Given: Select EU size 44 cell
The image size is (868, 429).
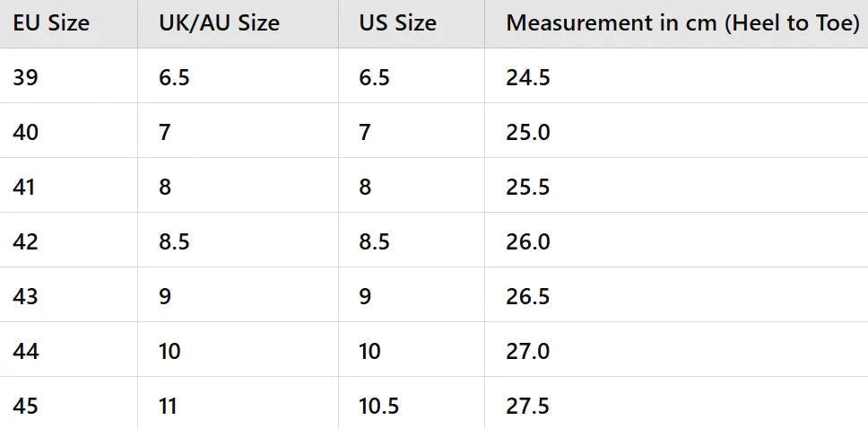Looking at the screenshot, I should point(69,349).
